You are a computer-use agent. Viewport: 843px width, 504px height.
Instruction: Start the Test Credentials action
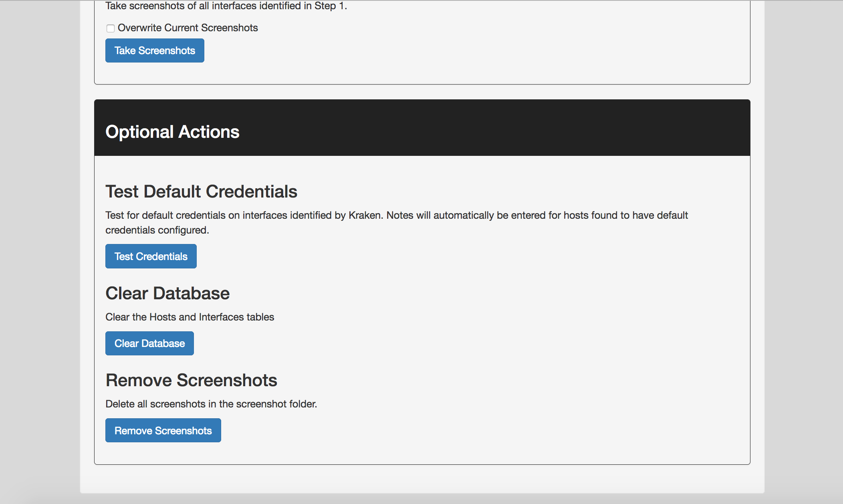coord(151,256)
